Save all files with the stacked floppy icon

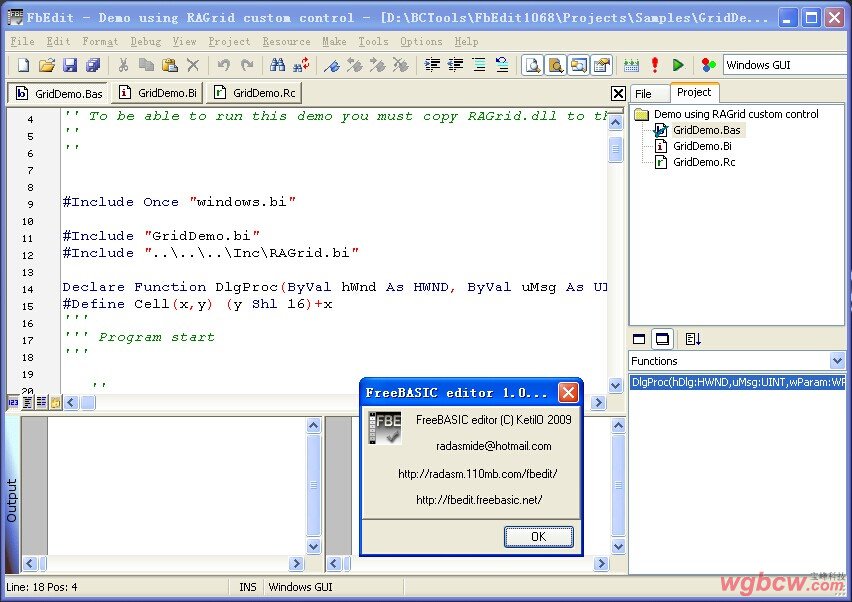(93, 65)
